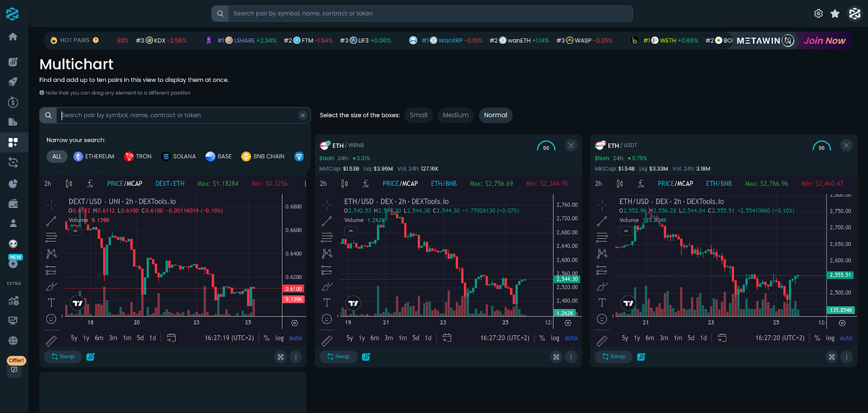
Task: Filter search by BASE chain
Action: pyautogui.click(x=219, y=157)
